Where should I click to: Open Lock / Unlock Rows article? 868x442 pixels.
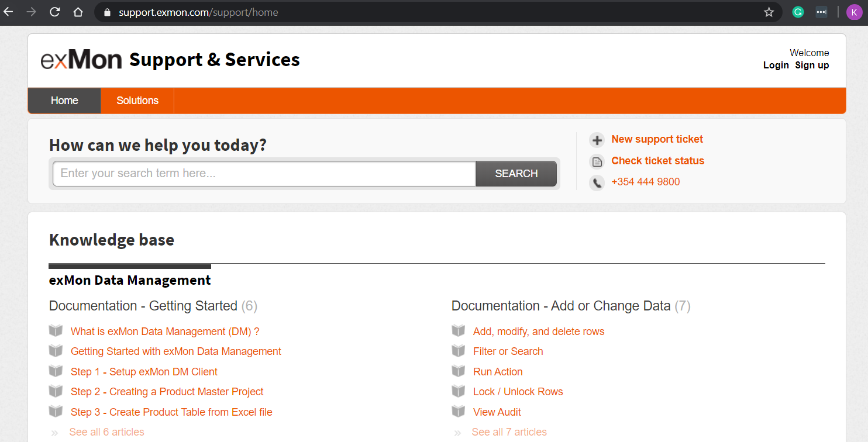click(x=518, y=392)
